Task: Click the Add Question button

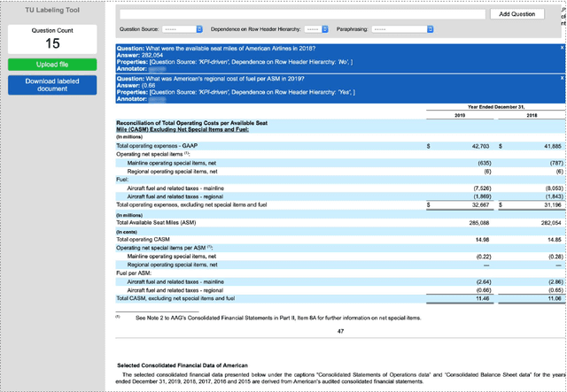Action: pos(517,14)
